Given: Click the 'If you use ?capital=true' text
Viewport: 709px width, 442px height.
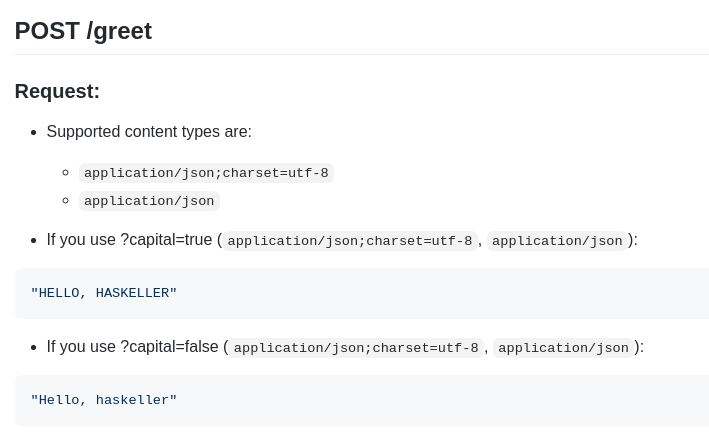Looking at the screenshot, I should point(129,240).
